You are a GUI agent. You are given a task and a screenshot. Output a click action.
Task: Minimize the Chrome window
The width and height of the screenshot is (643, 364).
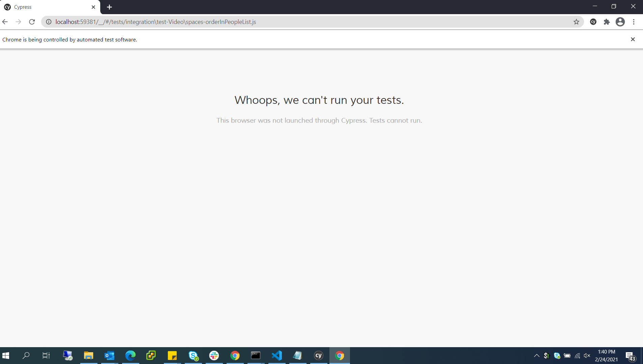(595, 6)
